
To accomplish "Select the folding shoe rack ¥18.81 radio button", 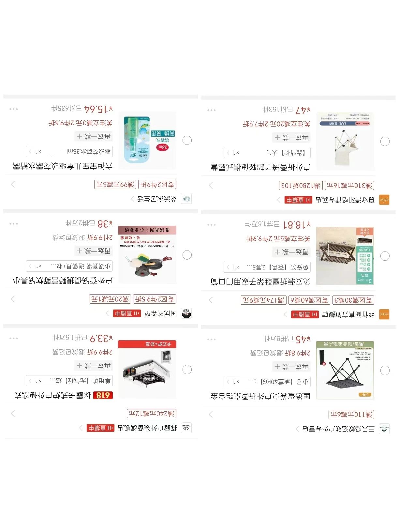I will pos(385,256).
